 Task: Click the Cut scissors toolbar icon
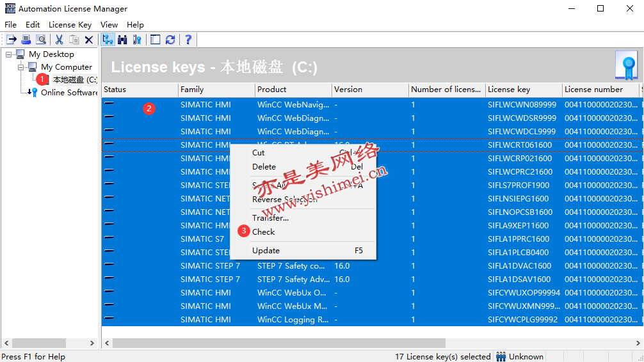[x=59, y=40]
